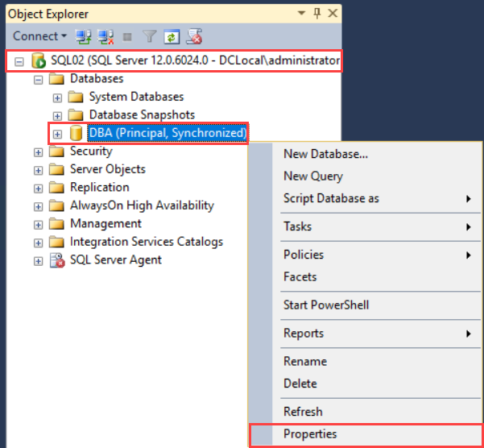Open Object Explorer window position dropdown arrow
The height and width of the screenshot is (448, 484).
pyautogui.click(x=301, y=13)
